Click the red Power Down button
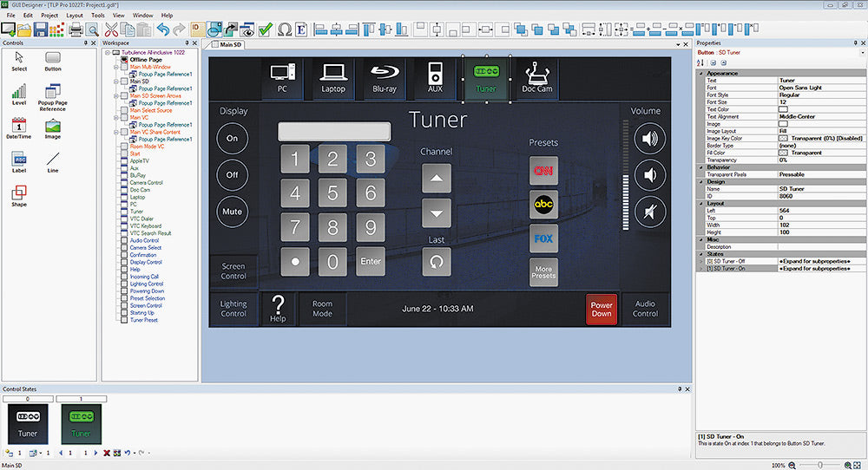 pos(602,309)
